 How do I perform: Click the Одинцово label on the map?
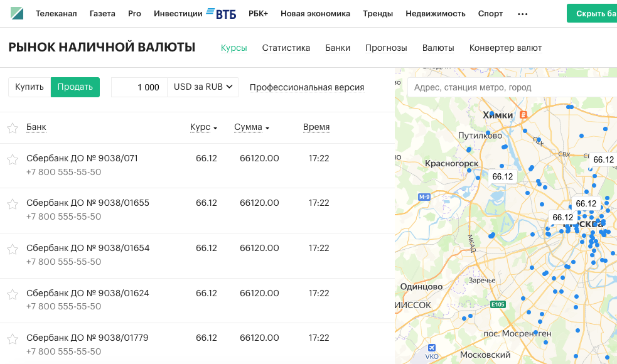(x=421, y=286)
